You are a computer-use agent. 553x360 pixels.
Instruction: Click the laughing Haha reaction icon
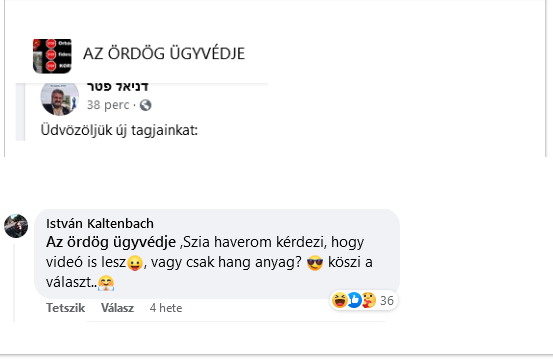point(340,300)
